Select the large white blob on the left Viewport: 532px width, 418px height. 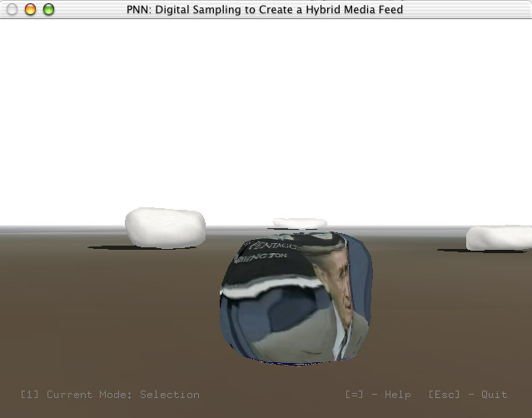click(x=165, y=226)
